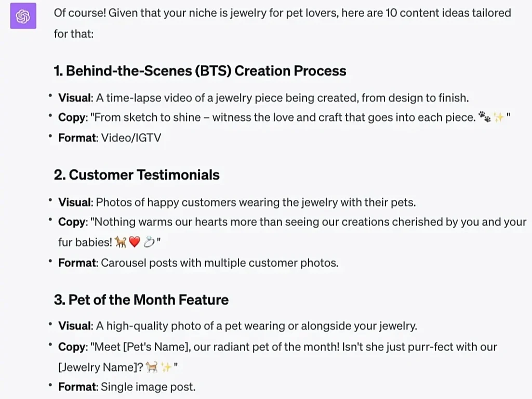Viewport: 532px width, 399px height.
Task: Click the 'Single image post' format text
Action: click(148, 387)
